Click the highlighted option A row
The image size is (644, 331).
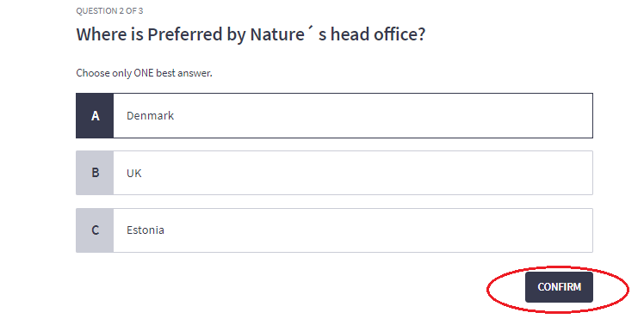334,116
